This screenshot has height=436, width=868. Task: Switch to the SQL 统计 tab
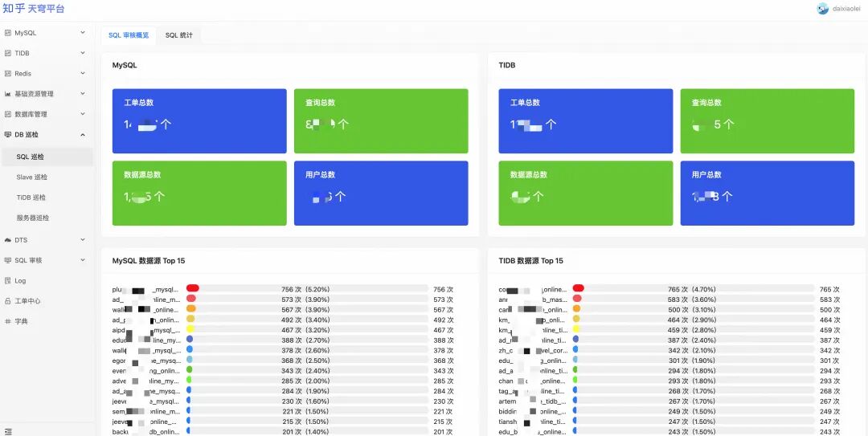(178, 35)
